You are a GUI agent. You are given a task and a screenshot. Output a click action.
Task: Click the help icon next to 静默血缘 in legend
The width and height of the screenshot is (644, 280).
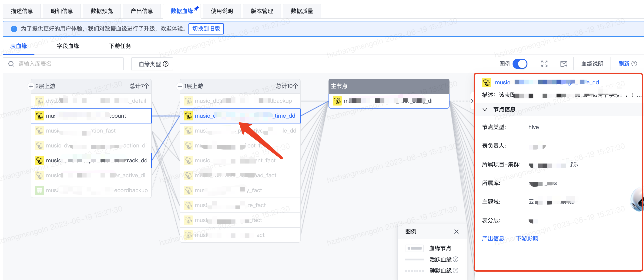(456, 270)
